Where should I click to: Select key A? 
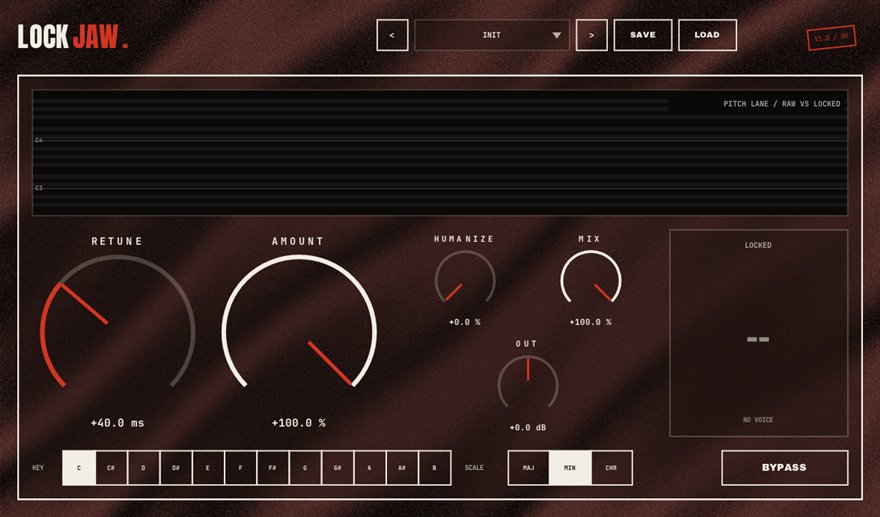370,468
